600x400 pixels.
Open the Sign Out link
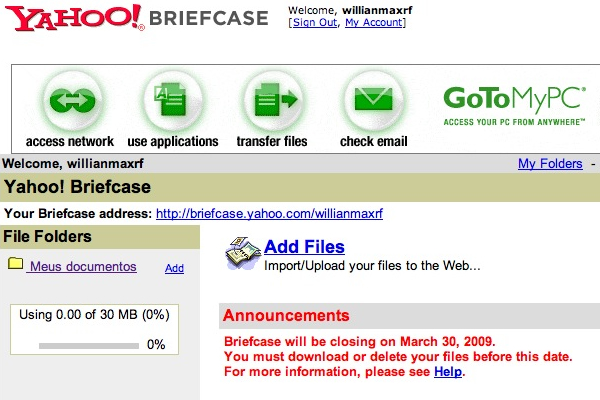[314, 22]
